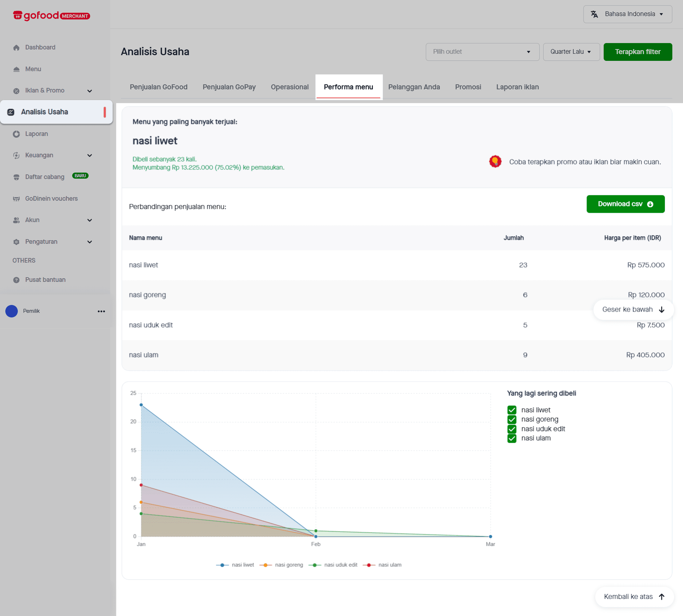Click the Pengaturan gear icon

16,242
